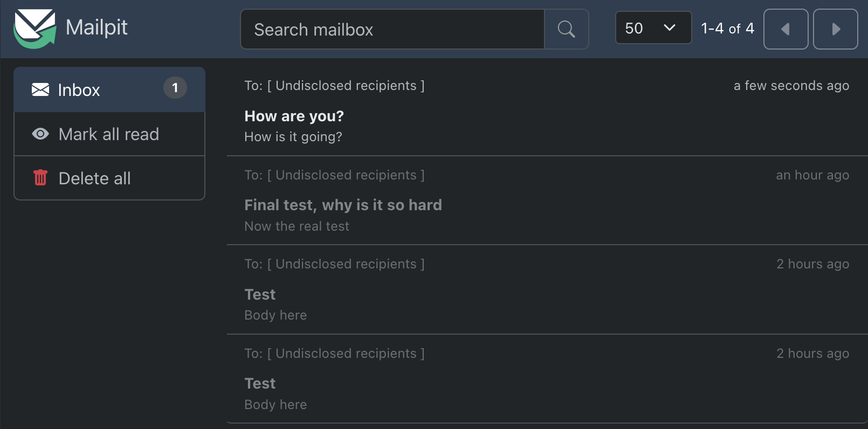This screenshot has height=429, width=868.
Task: Click the eye icon beside Mark all read
Action: 40,134
